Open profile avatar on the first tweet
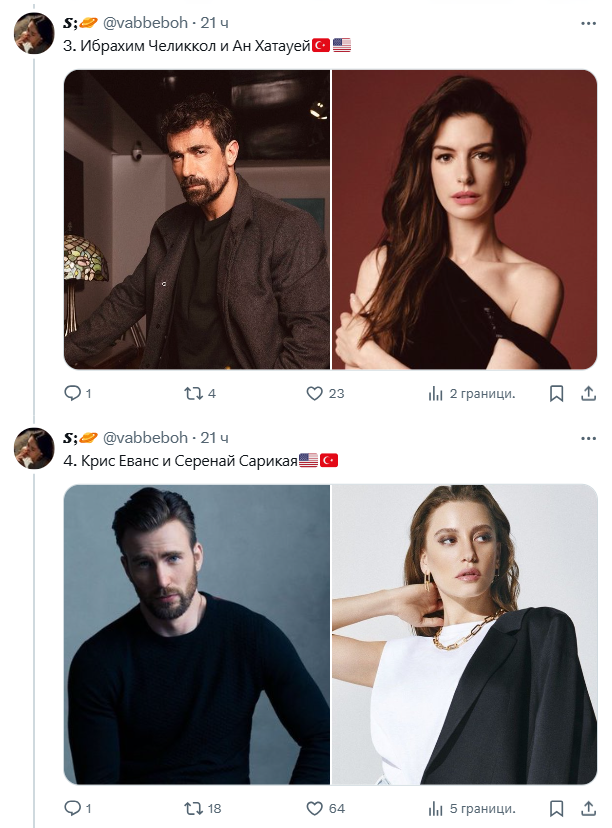 33,33
